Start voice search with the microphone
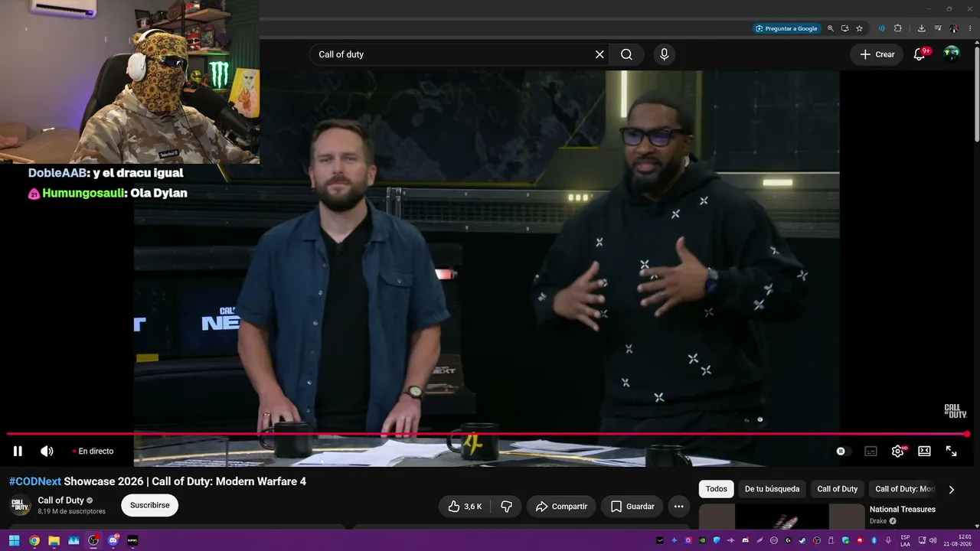The width and height of the screenshot is (980, 551). [x=664, y=54]
